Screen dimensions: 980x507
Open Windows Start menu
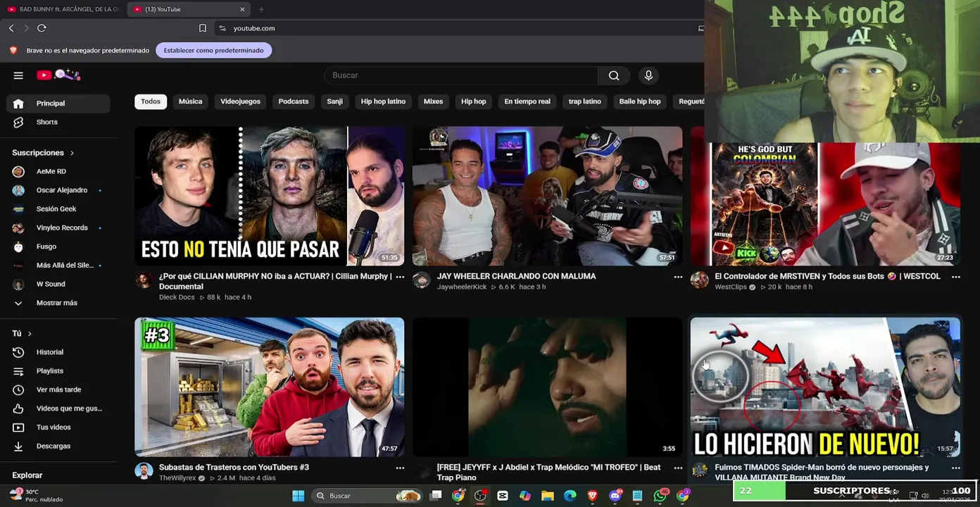(299, 496)
